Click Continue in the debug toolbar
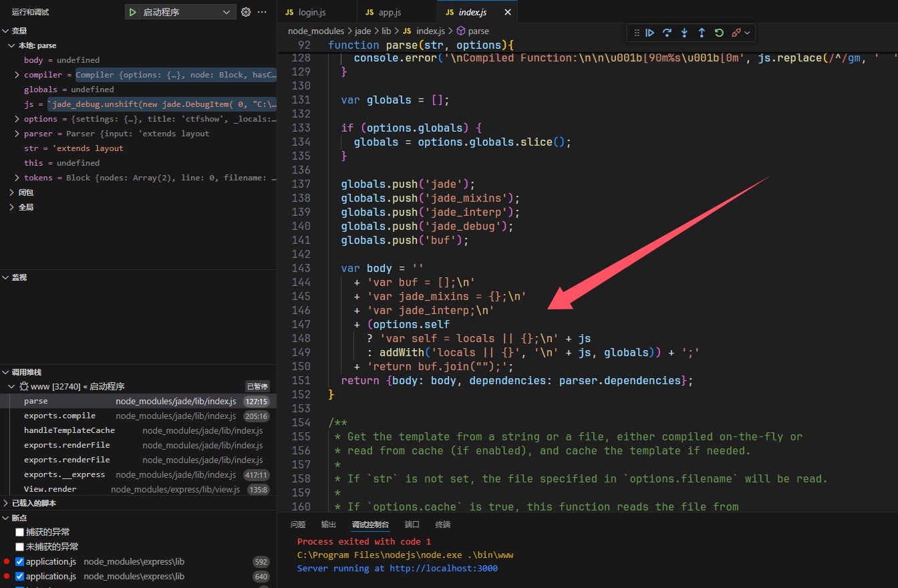This screenshot has height=588, width=898. click(x=649, y=32)
